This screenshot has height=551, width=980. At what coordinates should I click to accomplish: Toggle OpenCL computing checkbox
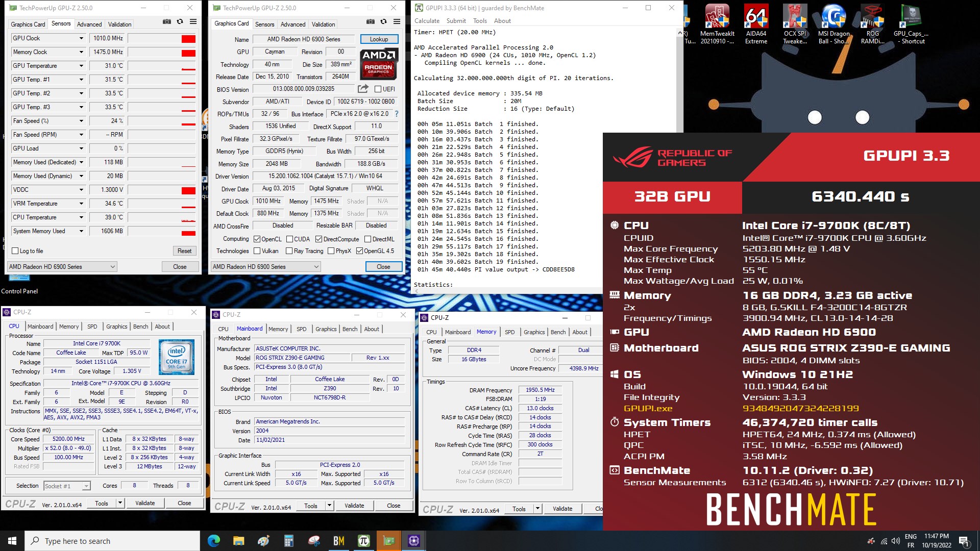coord(257,239)
